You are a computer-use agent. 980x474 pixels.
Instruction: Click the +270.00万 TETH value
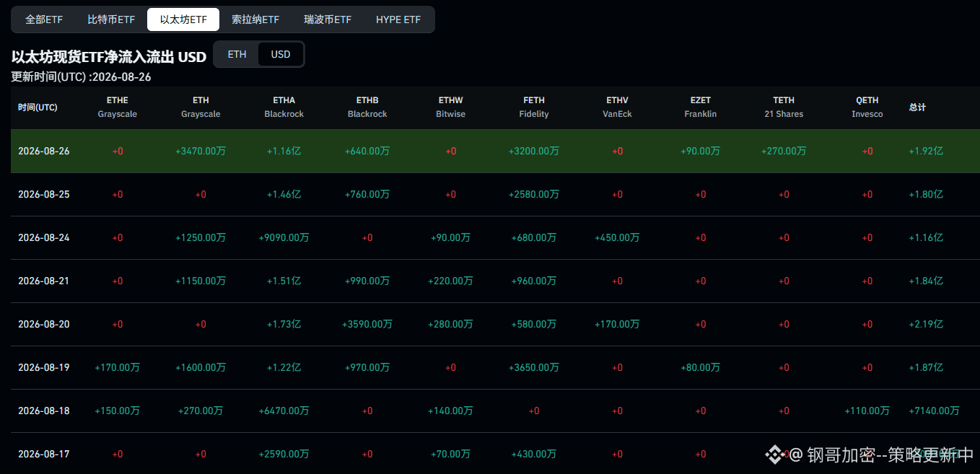tap(784, 151)
